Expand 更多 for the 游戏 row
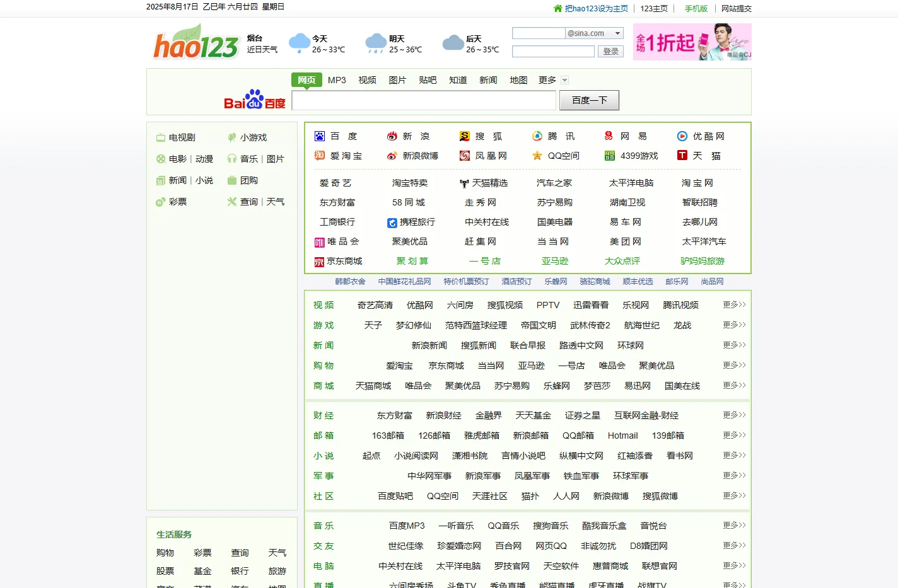 (734, 325)
